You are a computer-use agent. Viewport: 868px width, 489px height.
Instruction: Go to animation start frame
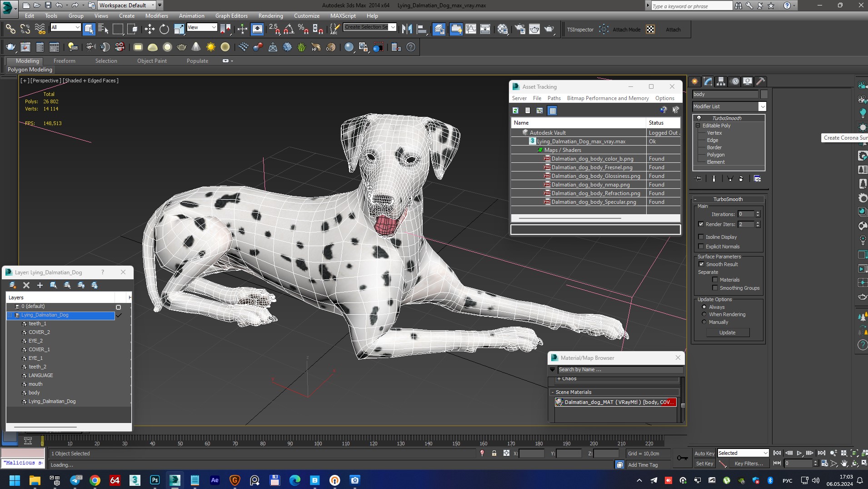777,453
